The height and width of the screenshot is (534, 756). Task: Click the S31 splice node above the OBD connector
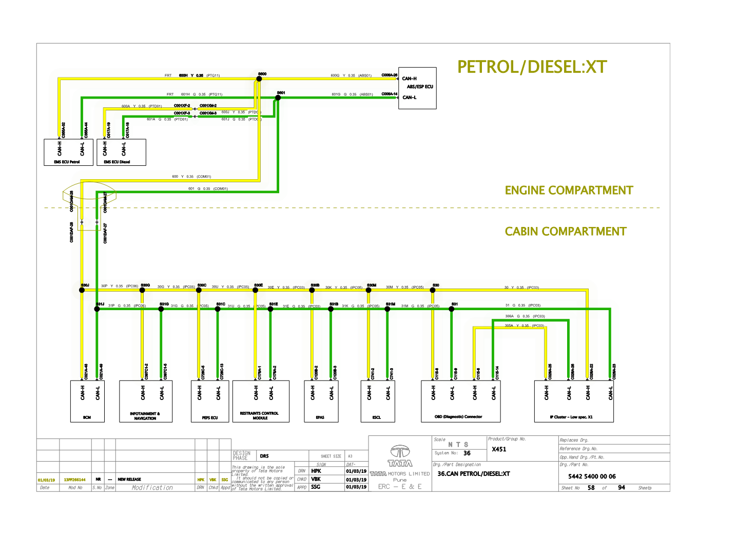click(x=452, y=309)
